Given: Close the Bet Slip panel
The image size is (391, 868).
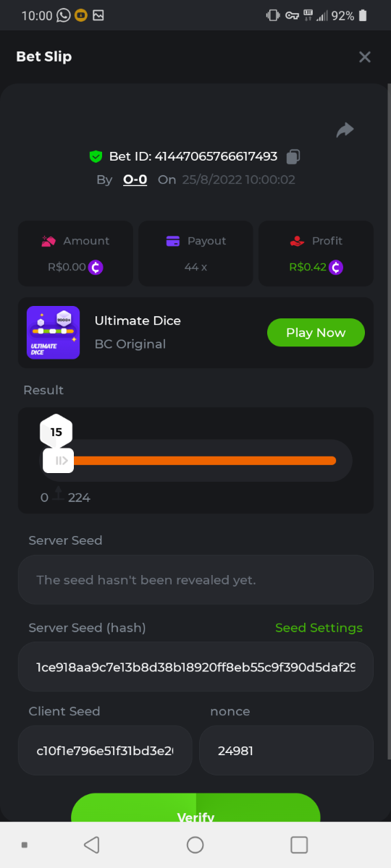Looking at the screenshot, I should pyautogui.click(x=365, y=56).
